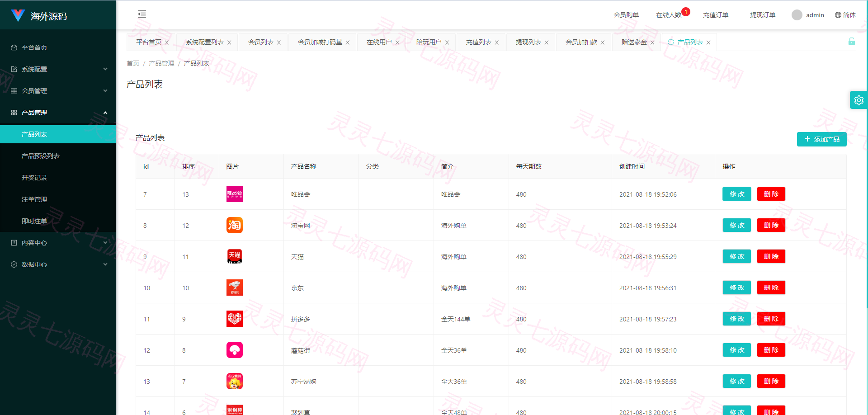Image resolution: width=868 pixels, height=415 pixels.
Task: Click 删除 for the 淘宝网 row
Action: (771, 225)
